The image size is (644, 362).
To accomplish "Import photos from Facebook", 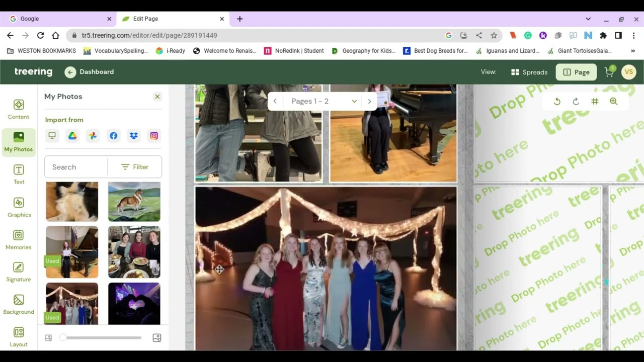I will pyautogui.click(x=113, y=136).
